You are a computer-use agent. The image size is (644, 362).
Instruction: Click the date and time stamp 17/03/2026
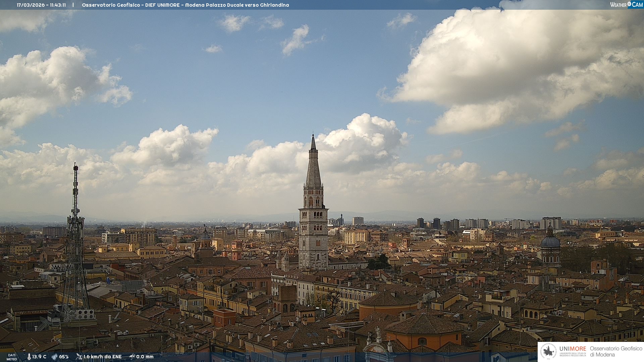[x=41, y=5]
